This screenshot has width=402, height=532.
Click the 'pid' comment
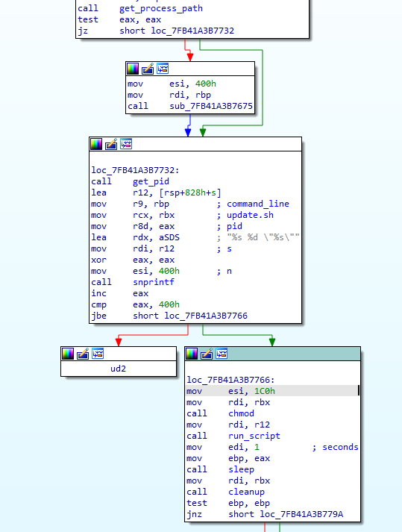234,226
